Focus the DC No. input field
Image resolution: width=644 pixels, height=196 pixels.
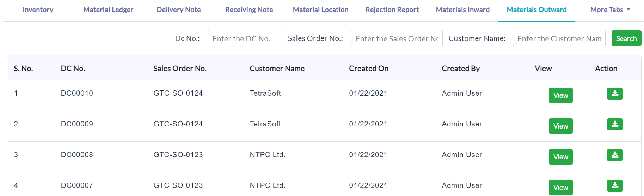[245, 38]
